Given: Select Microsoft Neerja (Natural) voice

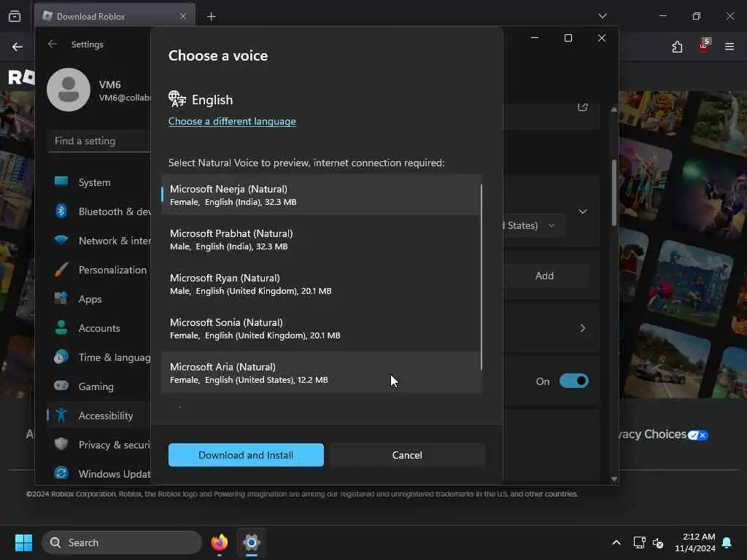Looking at the screenshot, I should click(x=321, y=195).
